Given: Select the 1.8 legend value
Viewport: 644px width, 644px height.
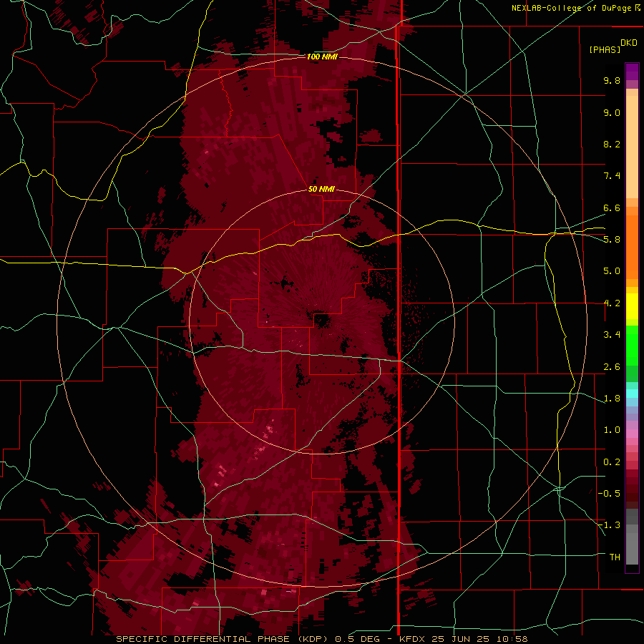Looking at the screenshot, I should (x=612, y=399).
